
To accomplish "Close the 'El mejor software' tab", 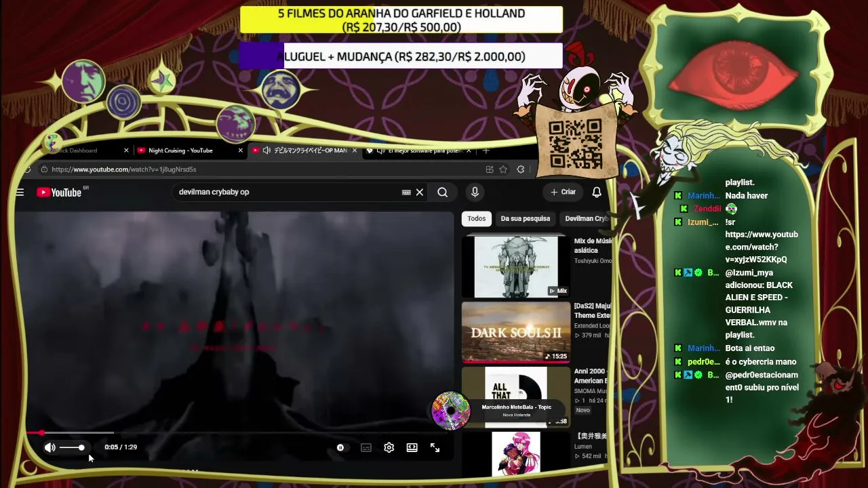I will click(469, 150).
